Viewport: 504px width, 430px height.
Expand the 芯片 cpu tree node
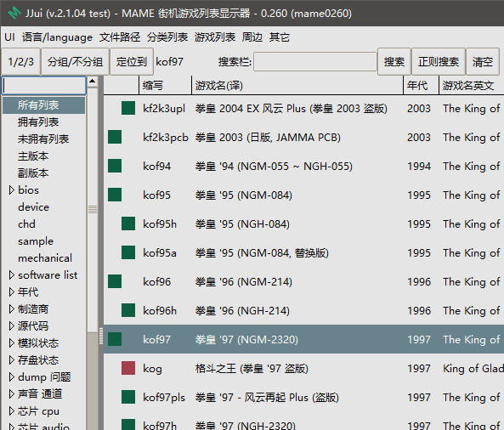(x=12, y=411)
